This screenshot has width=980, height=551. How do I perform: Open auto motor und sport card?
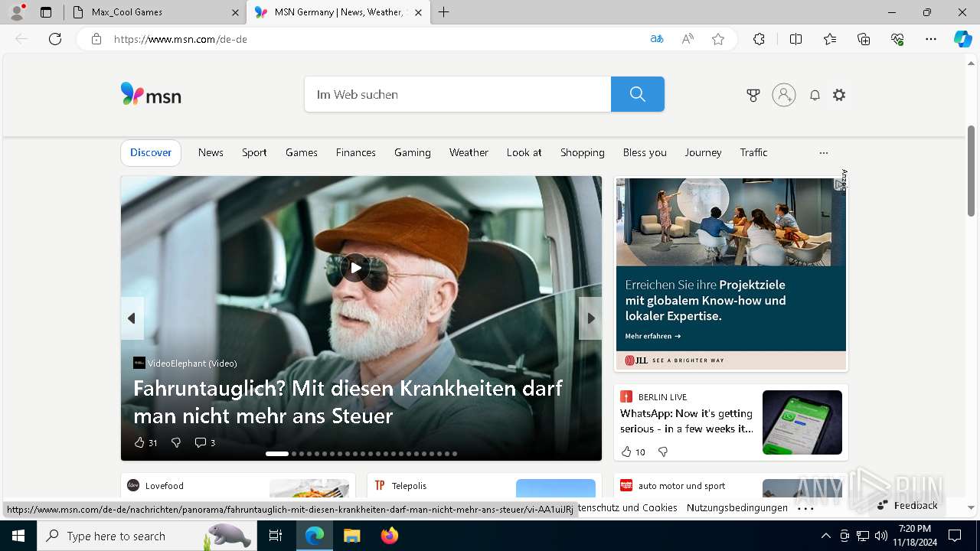pyautogui.click(x=730, y=487)
